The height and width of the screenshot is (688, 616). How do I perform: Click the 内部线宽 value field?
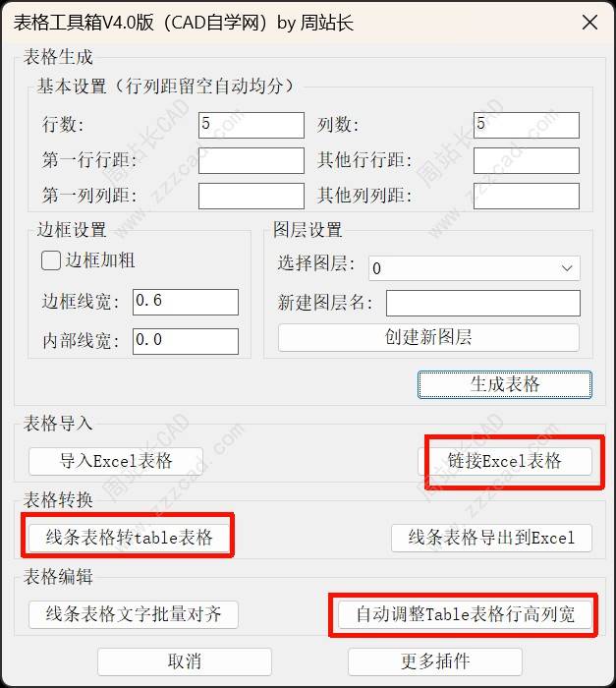click(x=186, y=341)
